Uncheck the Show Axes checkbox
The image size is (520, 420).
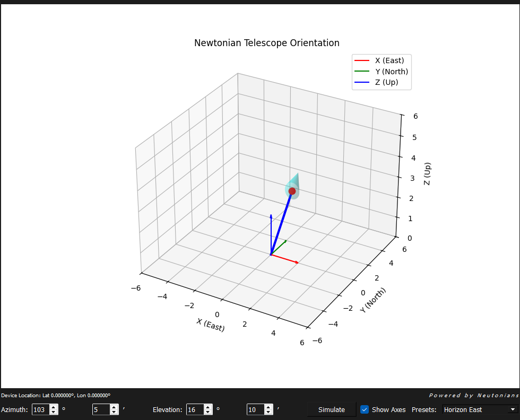pos(365,409)
